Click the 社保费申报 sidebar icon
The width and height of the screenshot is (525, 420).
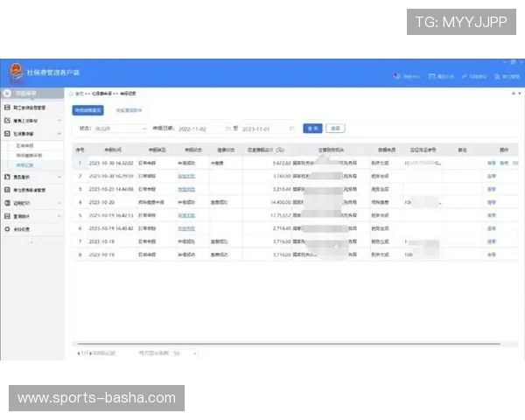(7, 134)
